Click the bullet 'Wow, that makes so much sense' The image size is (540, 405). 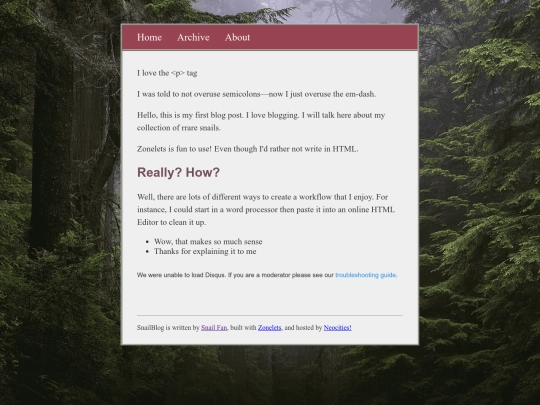coord(208,241)
